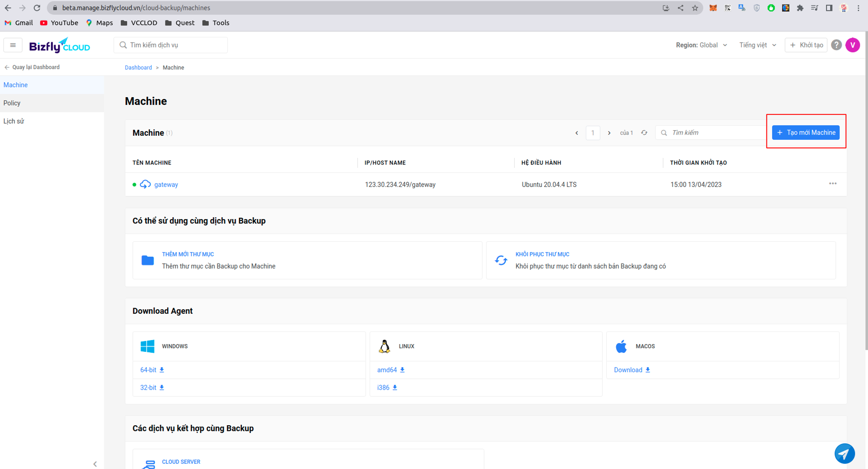
Task: Click the Bizfly Cloud logo
Action: coord(59,45)
